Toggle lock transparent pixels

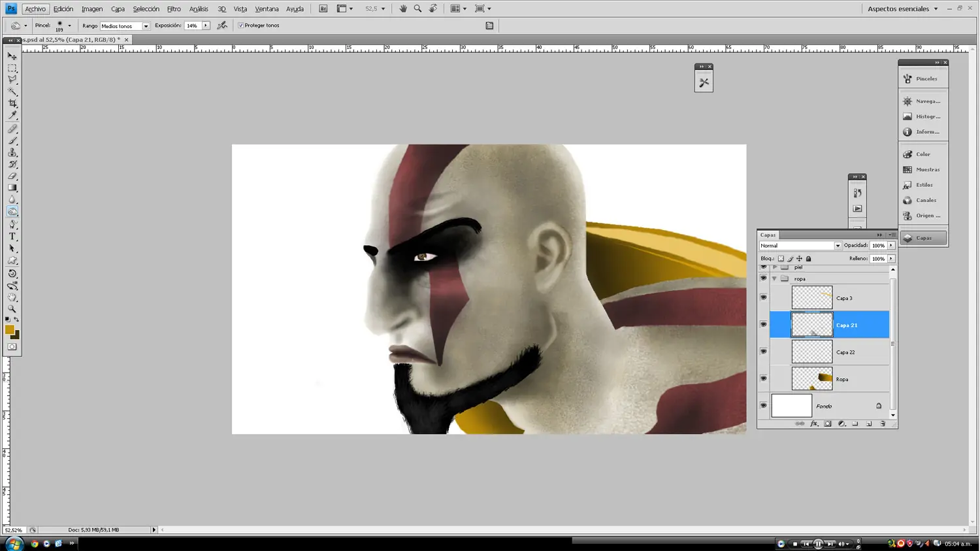click(781, 259)
